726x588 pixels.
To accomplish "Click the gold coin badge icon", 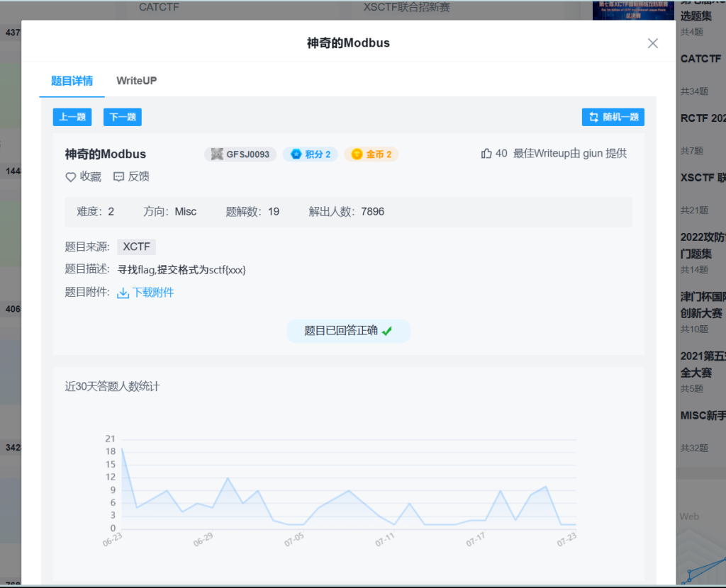I will (x=357, y=154).
